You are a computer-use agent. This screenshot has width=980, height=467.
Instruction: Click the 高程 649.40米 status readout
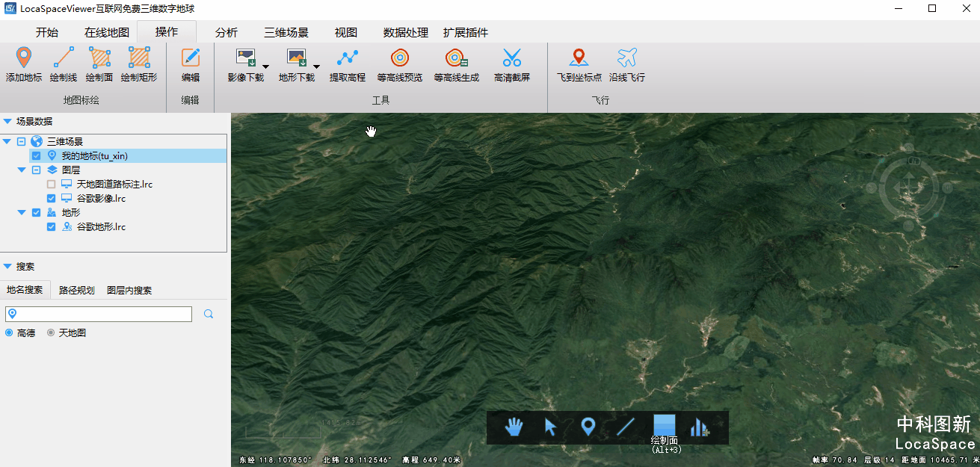(x=431, y=460)
